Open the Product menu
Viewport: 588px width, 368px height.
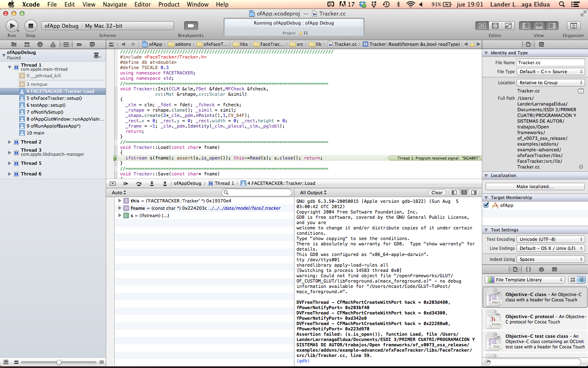tap(169, 4)
